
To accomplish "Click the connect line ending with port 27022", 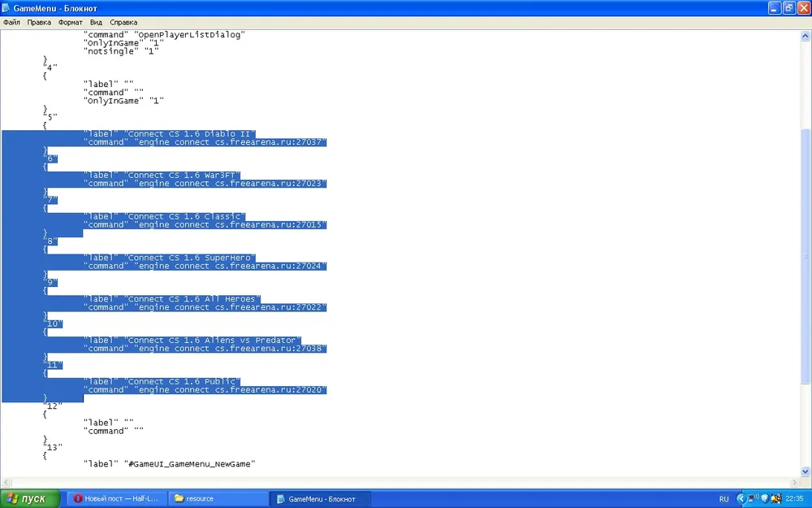I will [x=205, y=307].
